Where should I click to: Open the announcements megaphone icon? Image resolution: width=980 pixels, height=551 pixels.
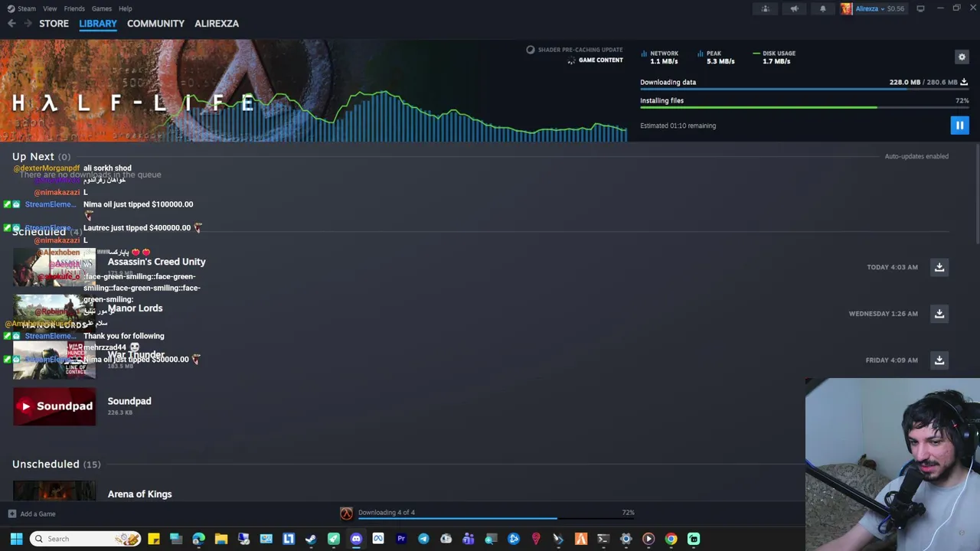(x=794, y=8)
